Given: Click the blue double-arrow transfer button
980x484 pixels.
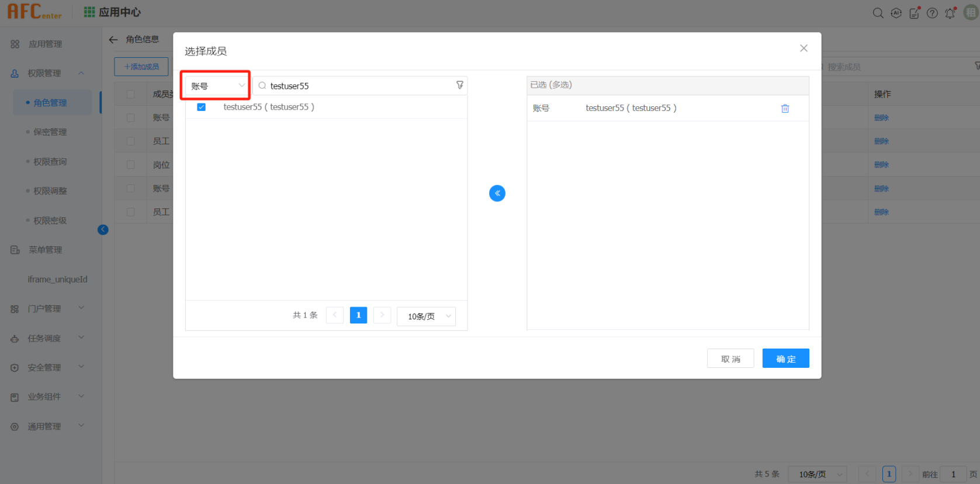Looking at the screenshot, I should pos(497,193).
